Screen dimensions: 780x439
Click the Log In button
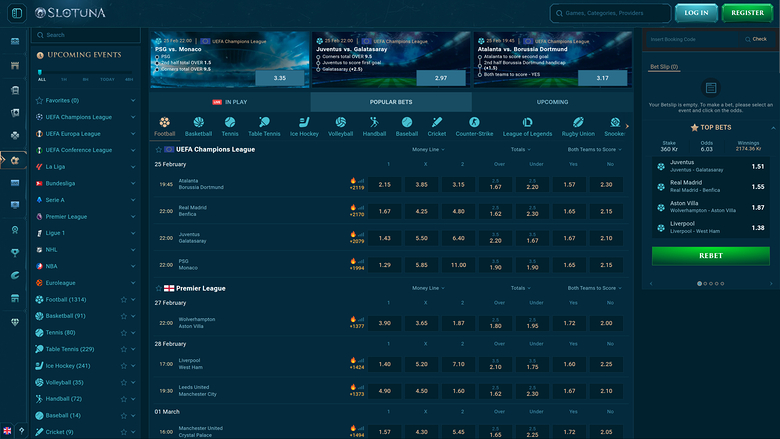click(x=696, y=13)
